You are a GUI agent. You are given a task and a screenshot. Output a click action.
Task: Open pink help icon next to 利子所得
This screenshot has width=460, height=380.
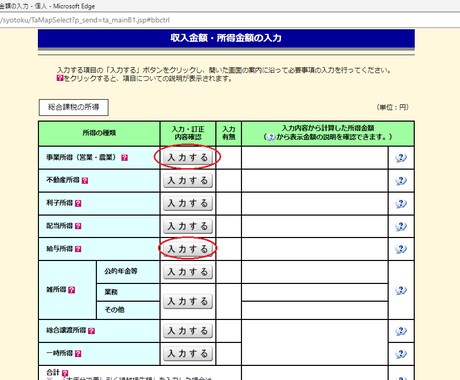point(78,203)
